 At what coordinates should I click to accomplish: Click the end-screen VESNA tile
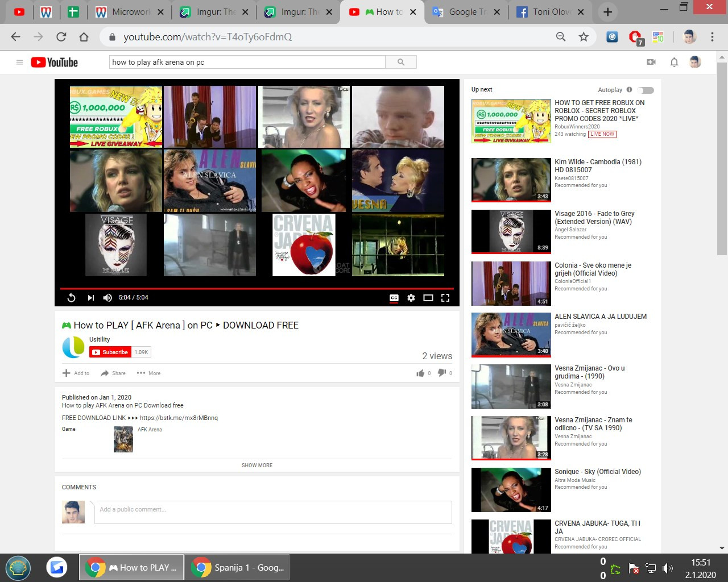pyautogui.click(x=398, y=181)
